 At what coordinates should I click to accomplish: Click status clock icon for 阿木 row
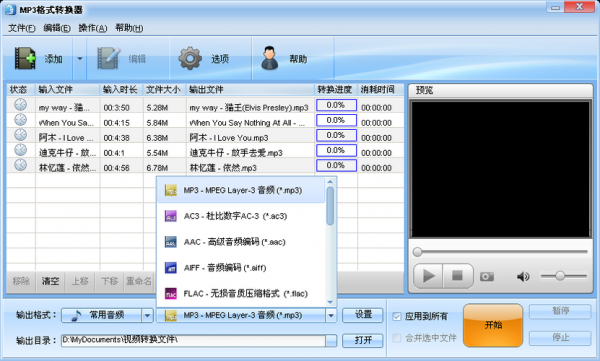pos(20,135)
